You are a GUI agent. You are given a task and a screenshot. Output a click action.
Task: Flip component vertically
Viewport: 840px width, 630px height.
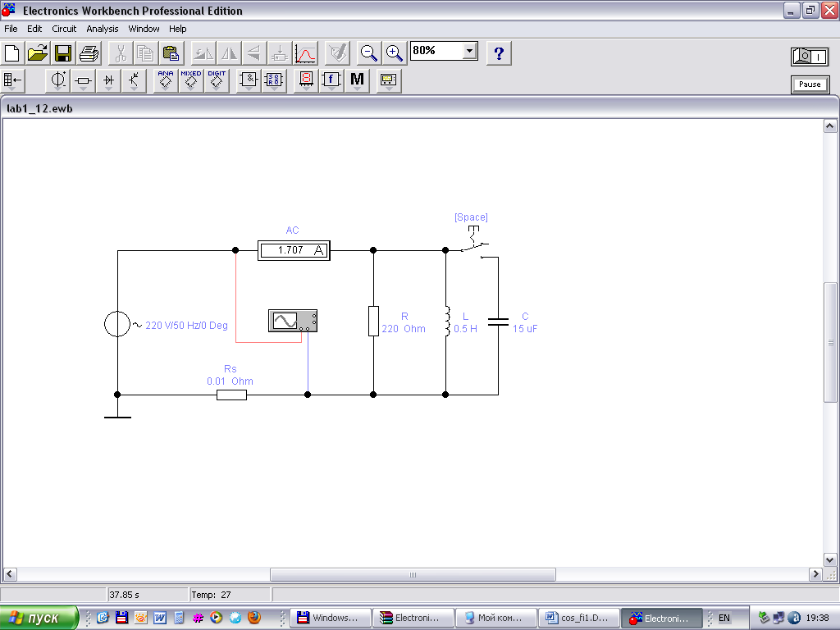click(x=254, y=53)
